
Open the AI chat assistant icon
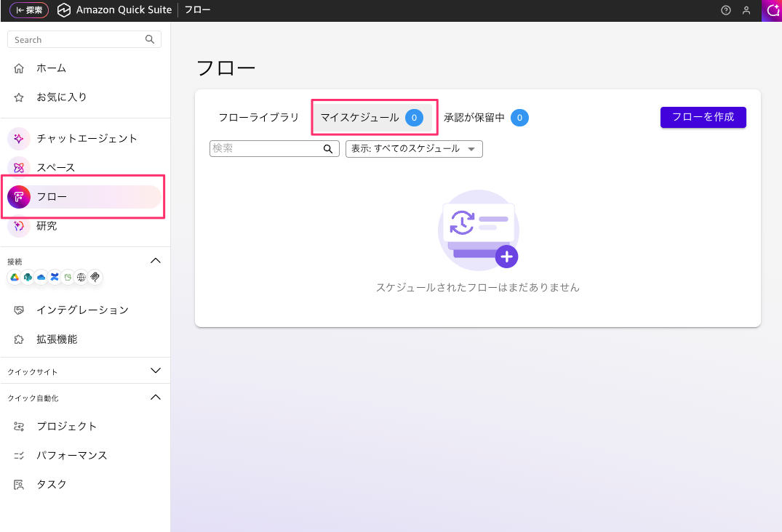[771, 10]
